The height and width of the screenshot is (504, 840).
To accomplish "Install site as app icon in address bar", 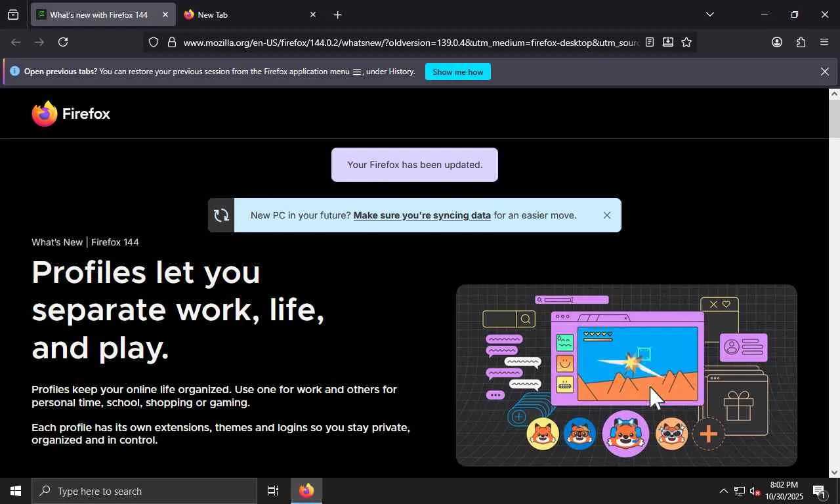I will (668, 42).
